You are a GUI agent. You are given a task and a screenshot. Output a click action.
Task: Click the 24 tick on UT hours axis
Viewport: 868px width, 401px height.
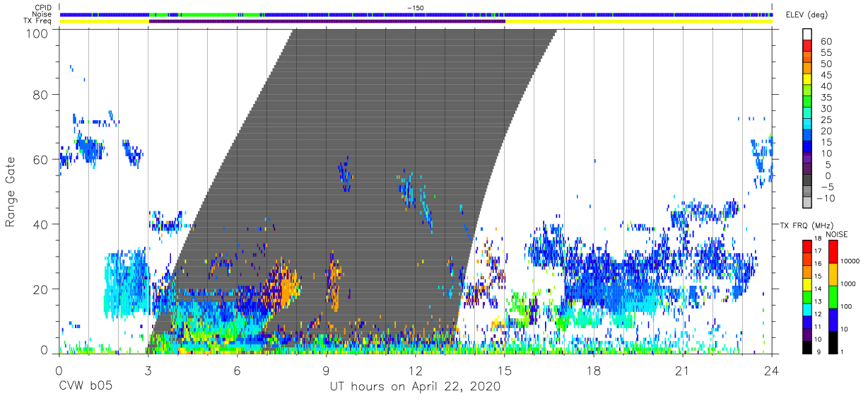tap(772, 371)
